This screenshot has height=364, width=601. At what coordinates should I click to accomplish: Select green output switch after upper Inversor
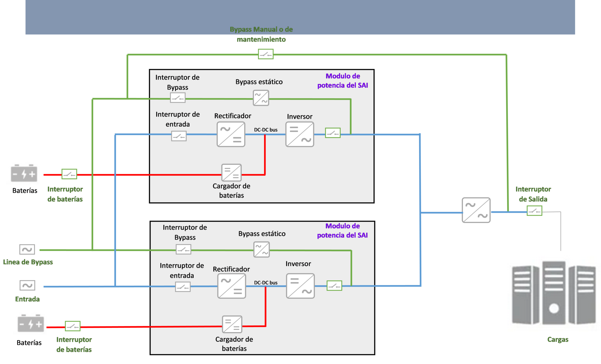333,133
